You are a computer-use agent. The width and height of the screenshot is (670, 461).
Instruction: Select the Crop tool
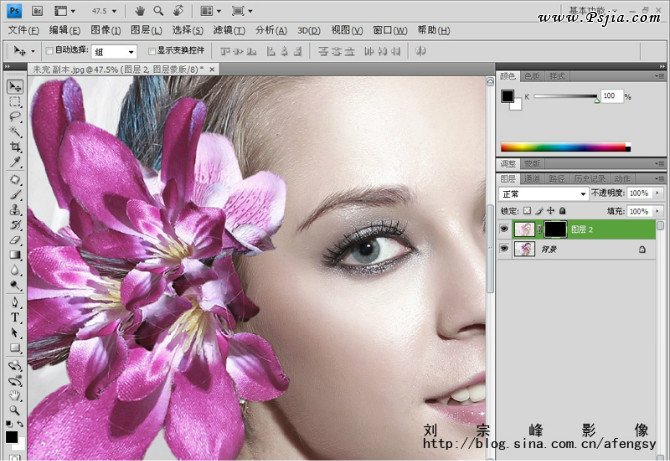(x=15, y=146)
